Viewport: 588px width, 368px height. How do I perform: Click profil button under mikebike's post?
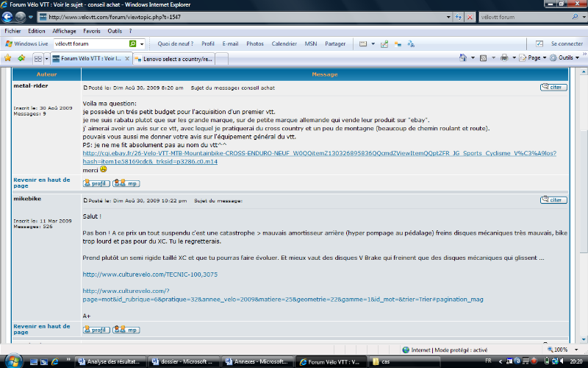click(96, 330)
